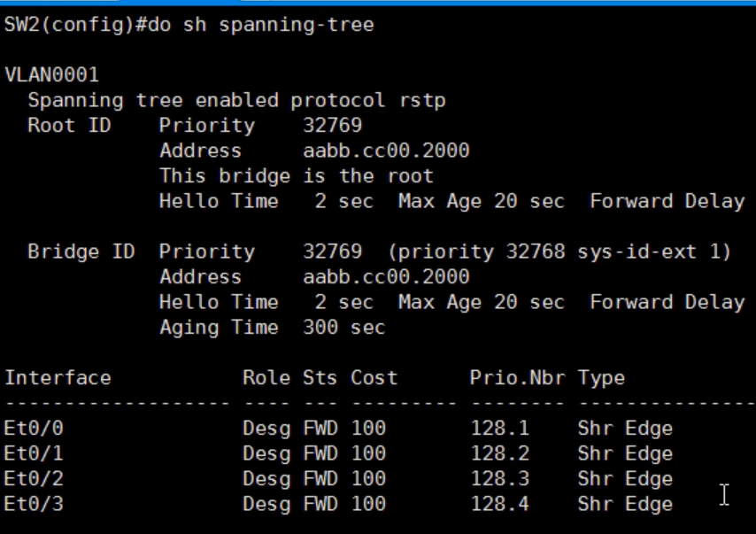
Task: Click port number 128.2
Action: (500, 453)
